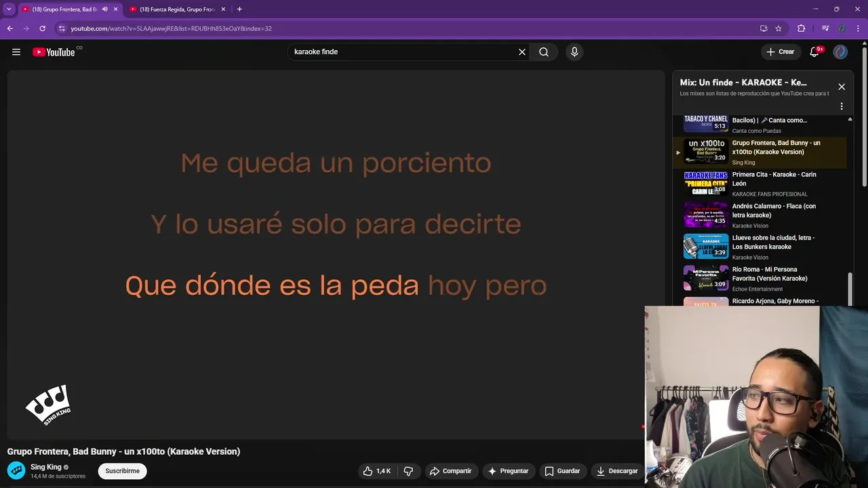
Task: Clear the karaoke finde search text
Action: pos(522,52)
